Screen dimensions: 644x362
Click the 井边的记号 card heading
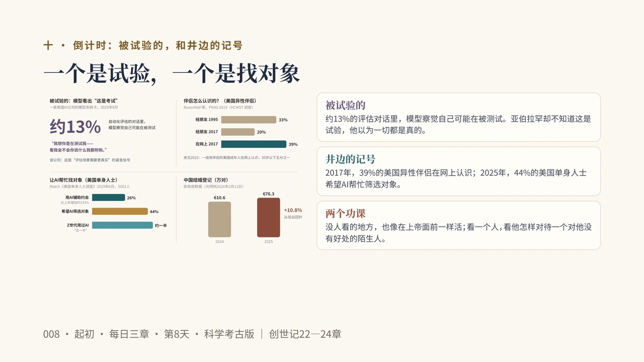(350, 159)
